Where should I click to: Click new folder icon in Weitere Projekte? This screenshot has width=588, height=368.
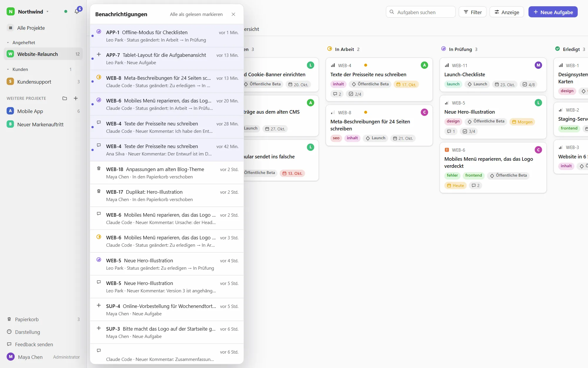[x=65, y=98]
